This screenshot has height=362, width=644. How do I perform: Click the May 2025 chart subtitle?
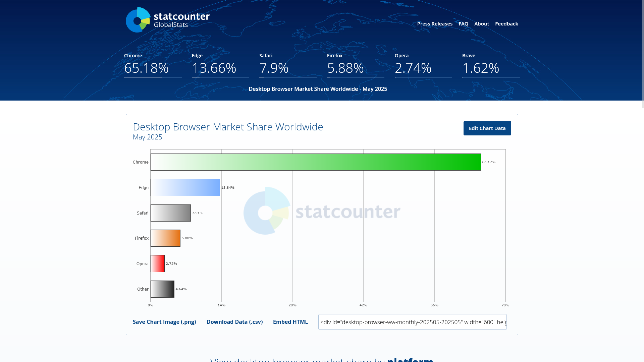coord(148,137)
